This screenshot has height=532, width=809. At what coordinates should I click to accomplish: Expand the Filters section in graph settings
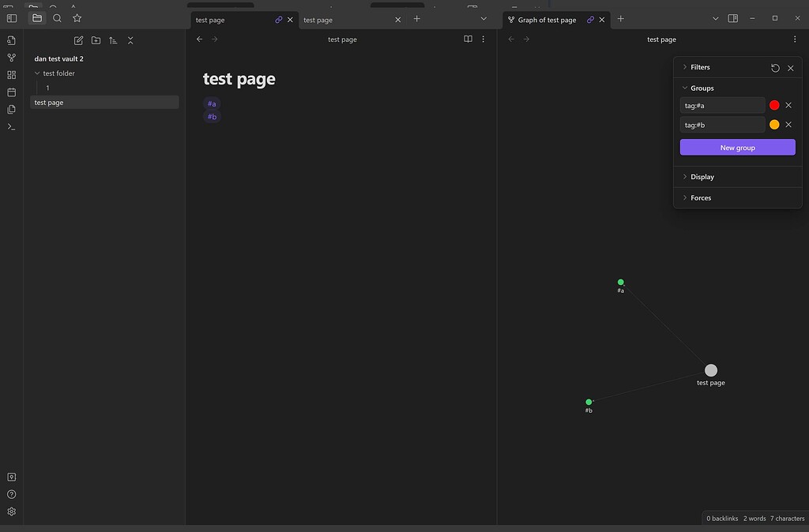pos(699,67)
